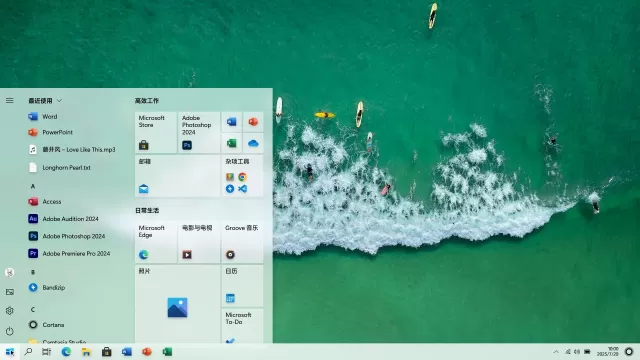Click the Windows Start button on taskbar
The image size is (640, 360).
9,352
